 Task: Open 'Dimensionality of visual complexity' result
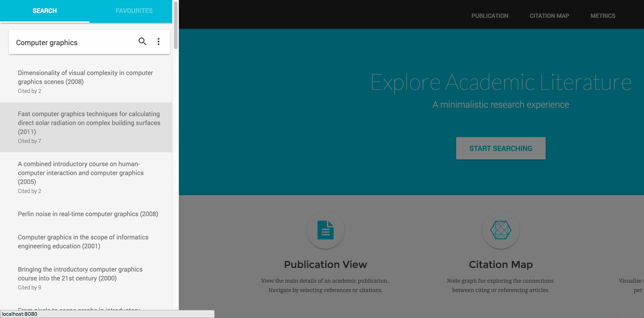[x=86, y=82]
